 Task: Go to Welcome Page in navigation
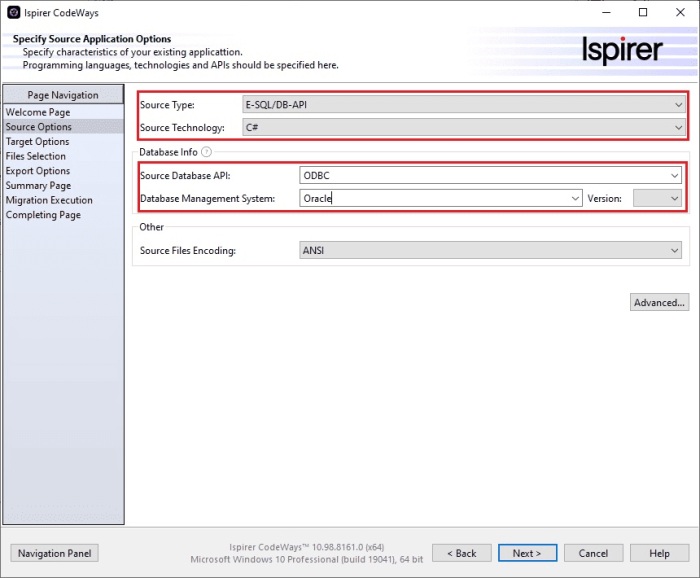38,113
